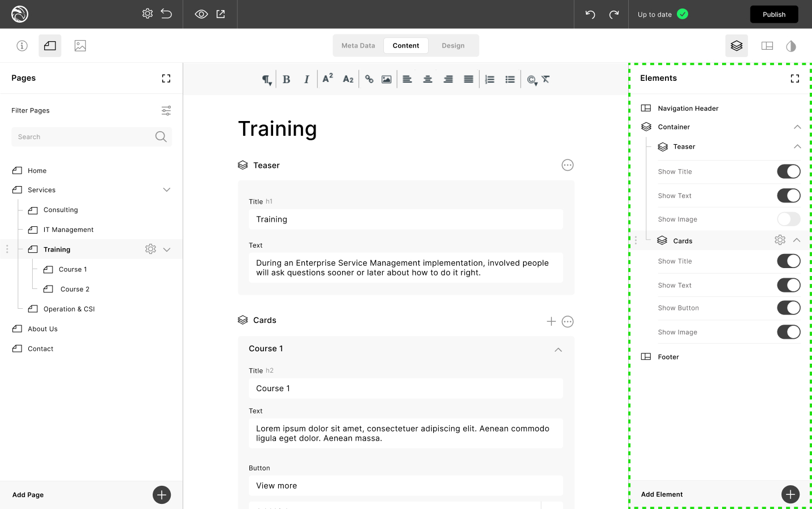812x509 pixels.
Task: Disable Show Button toggle under Cards
Action: [788, 308]
